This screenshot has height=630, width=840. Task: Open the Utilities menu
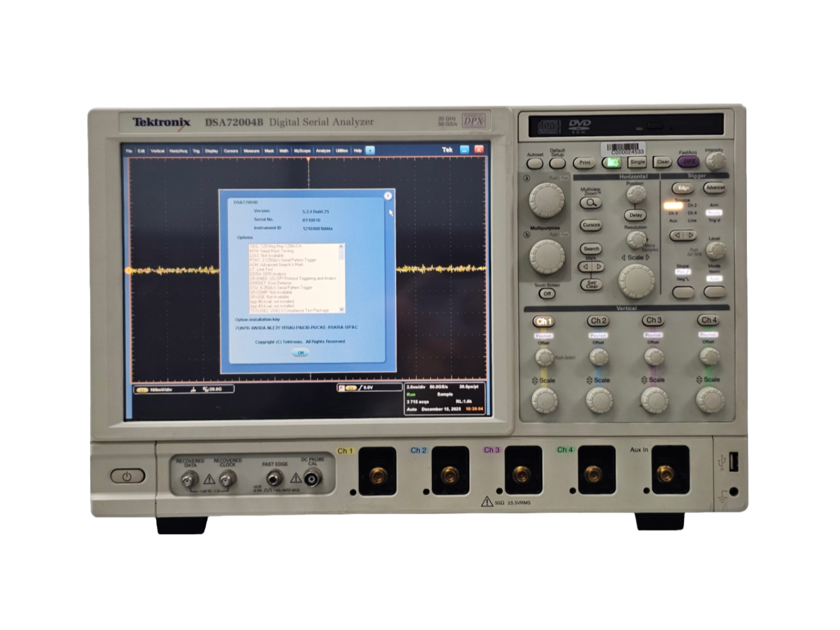(342, 151)
